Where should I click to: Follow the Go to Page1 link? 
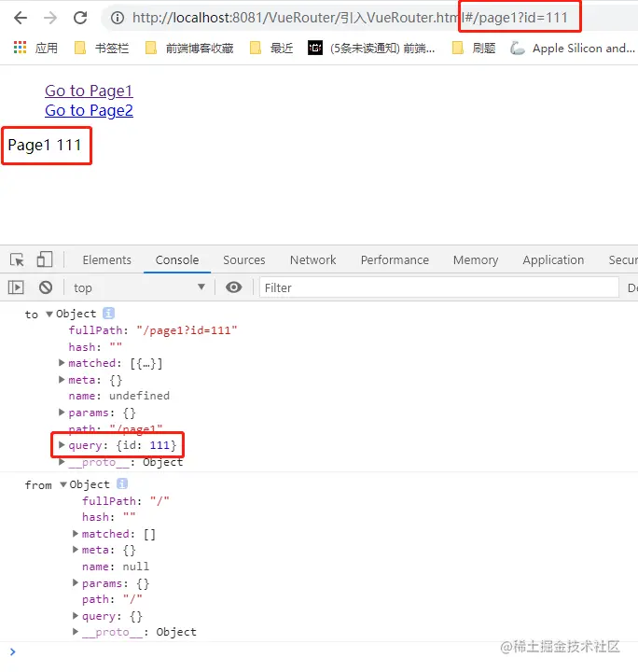[89, 91]
